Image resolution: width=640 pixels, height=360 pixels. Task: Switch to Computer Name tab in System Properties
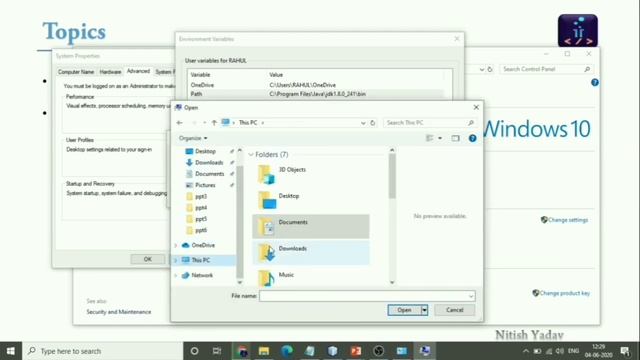click(76, 72)
